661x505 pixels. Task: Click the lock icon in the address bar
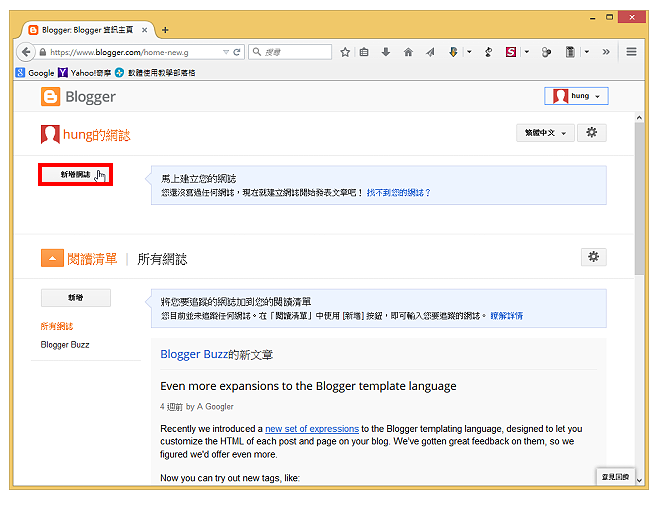[x=43, y=52]
